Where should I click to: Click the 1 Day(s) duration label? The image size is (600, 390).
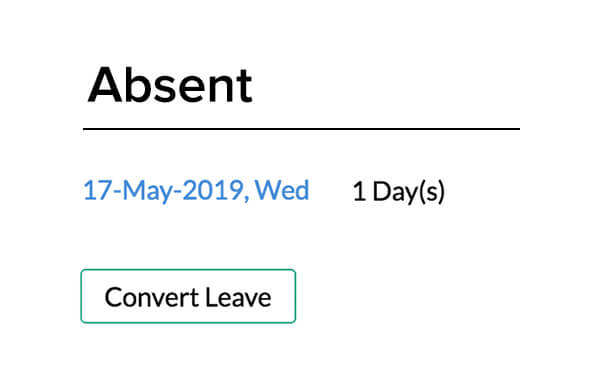tap(398, 191)
